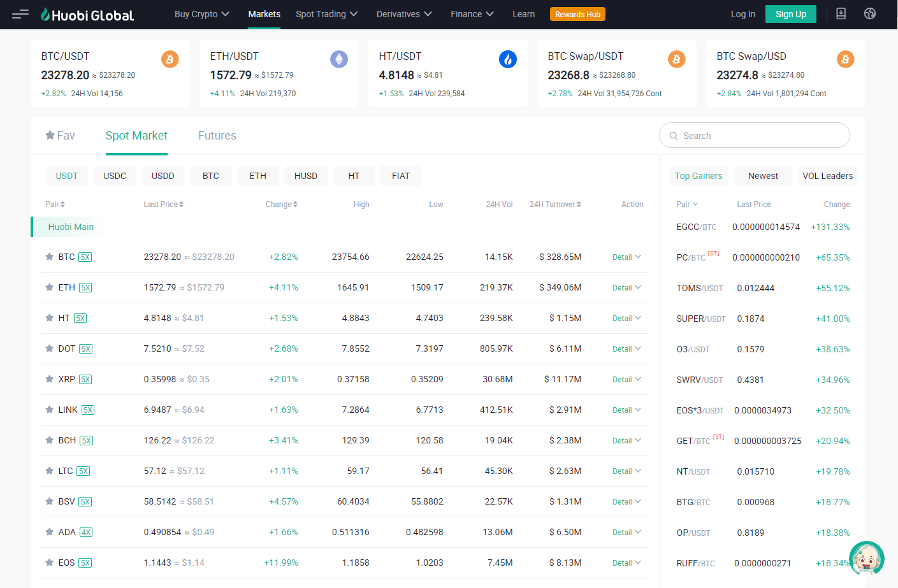This screenshot has width=898, height=588.
Task: Expand the Spot Trading dropdown
Action: [x=326, y=14]
